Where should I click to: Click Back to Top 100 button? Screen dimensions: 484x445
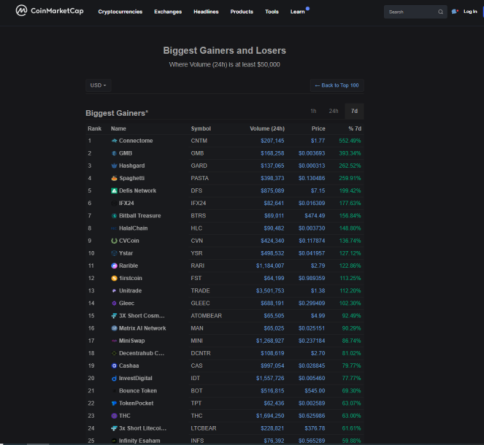(x=337, y=85)
